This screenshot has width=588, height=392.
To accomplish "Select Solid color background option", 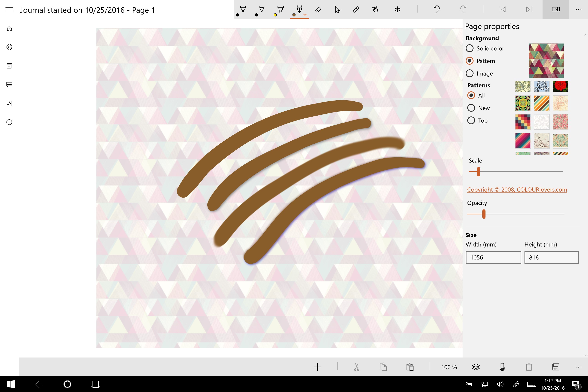I will click(x=469, y=48).
